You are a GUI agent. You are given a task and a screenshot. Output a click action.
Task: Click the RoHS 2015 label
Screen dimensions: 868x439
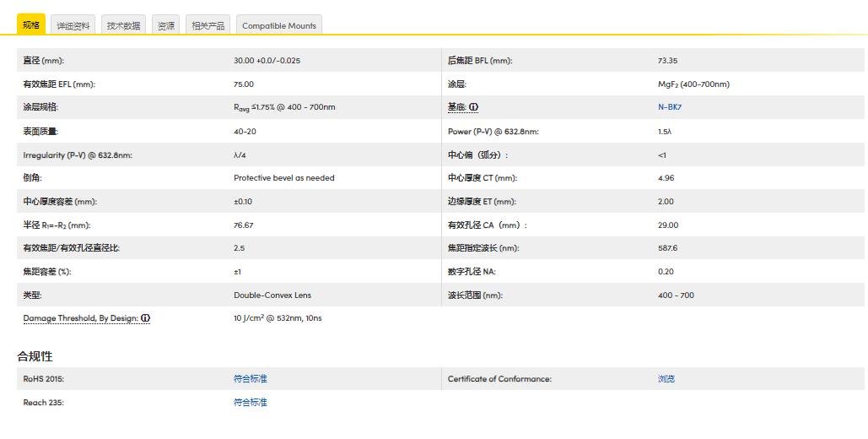click(44, 378)
